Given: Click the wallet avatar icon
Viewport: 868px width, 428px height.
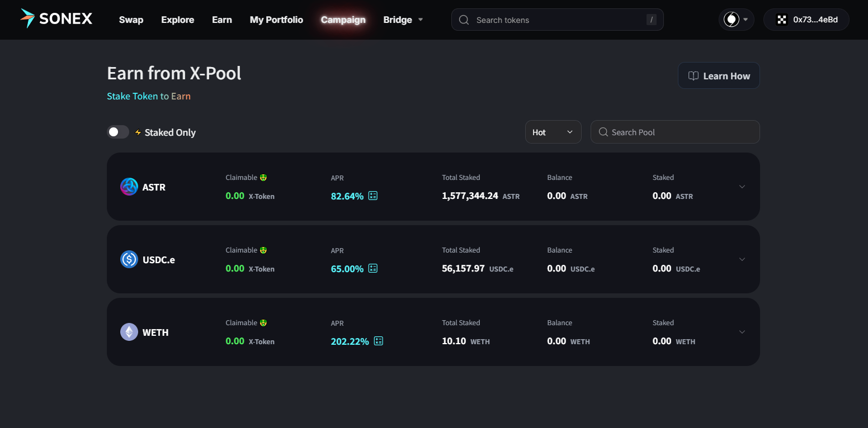Looking at the screenshot, I should [x=782, y=20].
